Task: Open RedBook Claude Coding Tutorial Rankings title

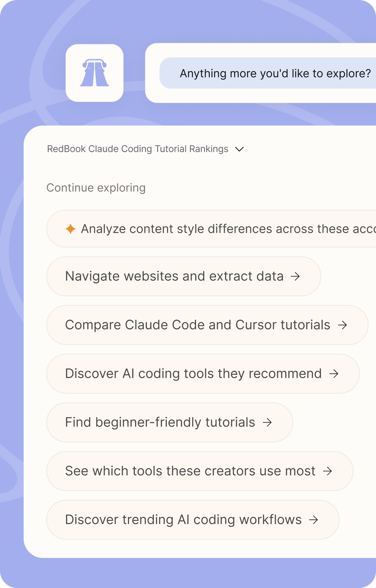Action: (x=138, y=149)
